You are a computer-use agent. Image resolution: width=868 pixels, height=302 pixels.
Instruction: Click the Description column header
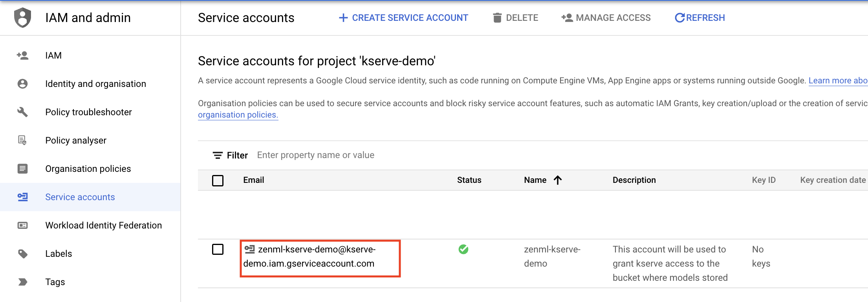coord(634,180)
